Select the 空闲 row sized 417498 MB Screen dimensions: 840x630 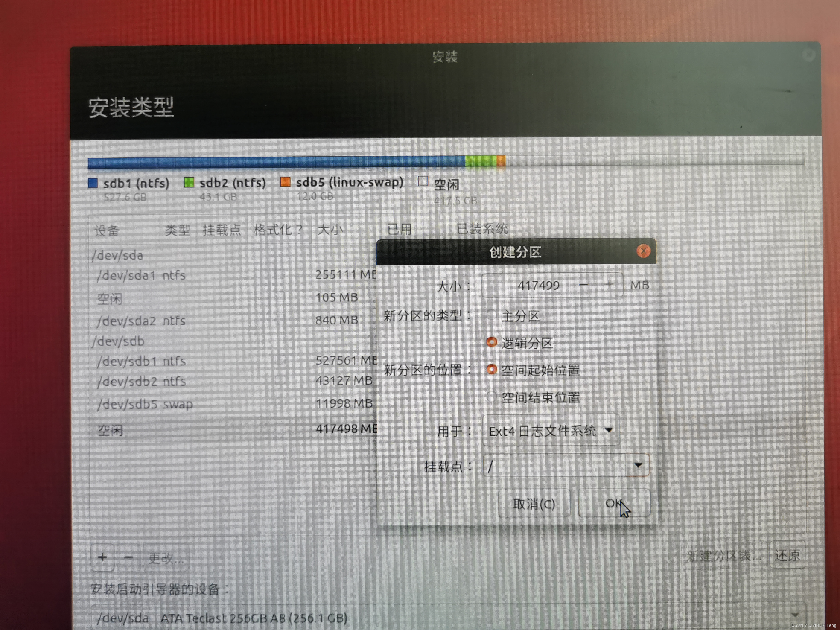click(233, 429)
